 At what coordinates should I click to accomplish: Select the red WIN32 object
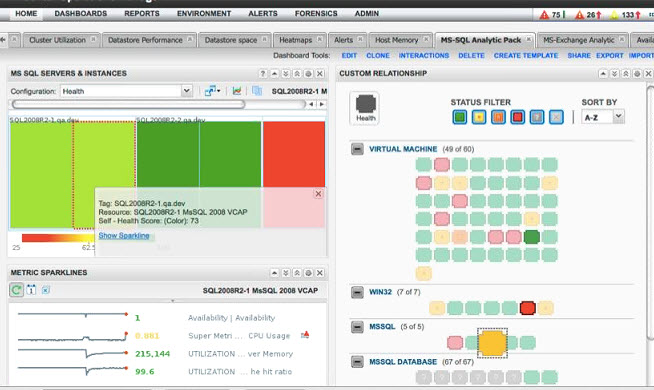[528, 308]
